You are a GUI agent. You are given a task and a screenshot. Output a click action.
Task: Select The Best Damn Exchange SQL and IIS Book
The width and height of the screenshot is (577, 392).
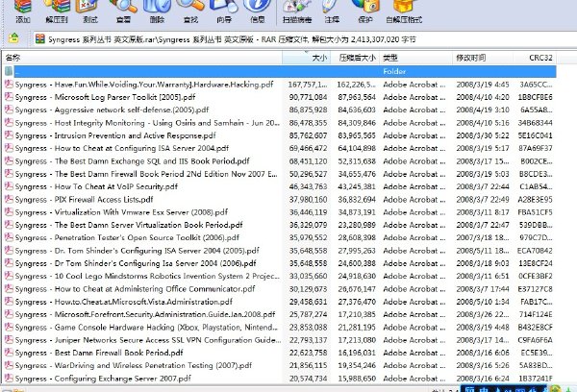(x=279, y=161)
